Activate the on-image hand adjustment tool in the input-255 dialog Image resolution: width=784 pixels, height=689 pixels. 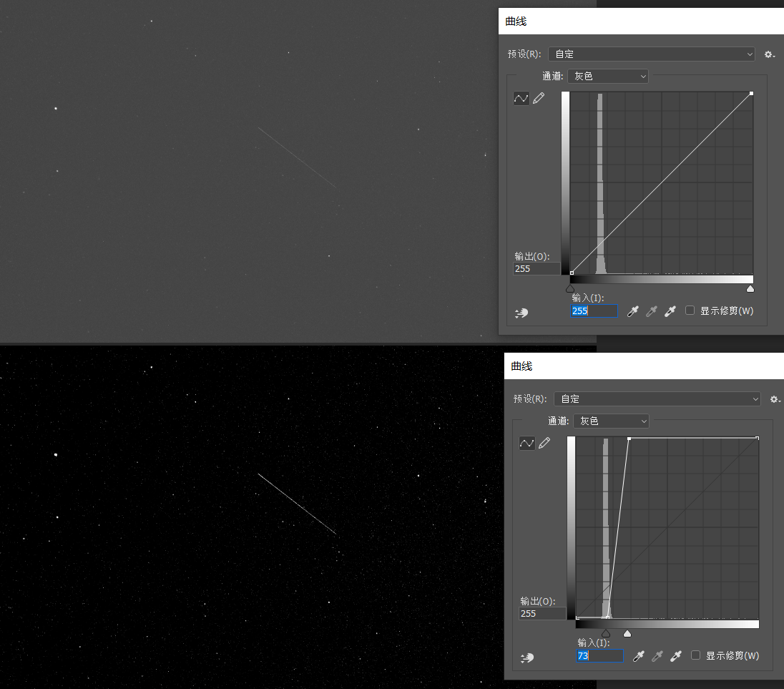[521, 313]
